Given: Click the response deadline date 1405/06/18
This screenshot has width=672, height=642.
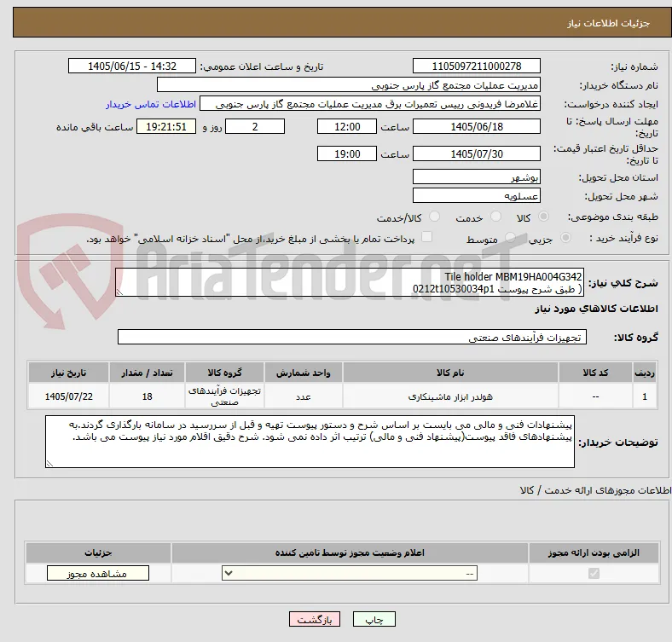Looking at the screenshot, I should click(x=476, y=126).
